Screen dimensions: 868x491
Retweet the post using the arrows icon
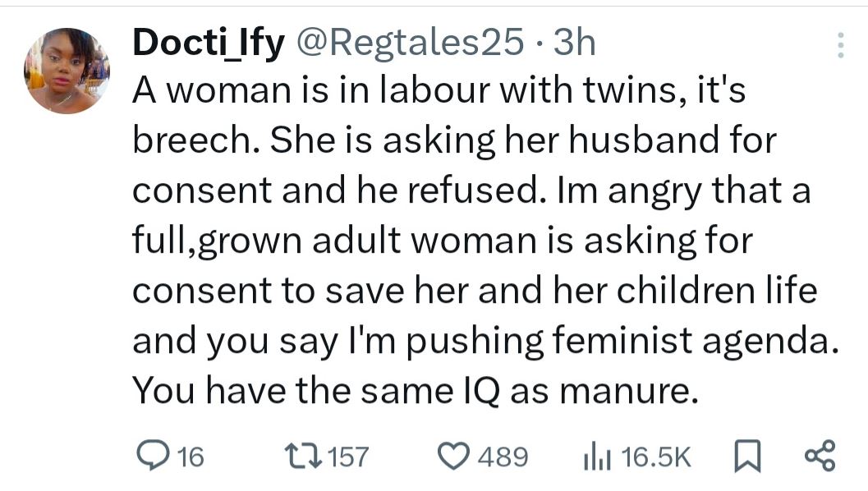301,456
